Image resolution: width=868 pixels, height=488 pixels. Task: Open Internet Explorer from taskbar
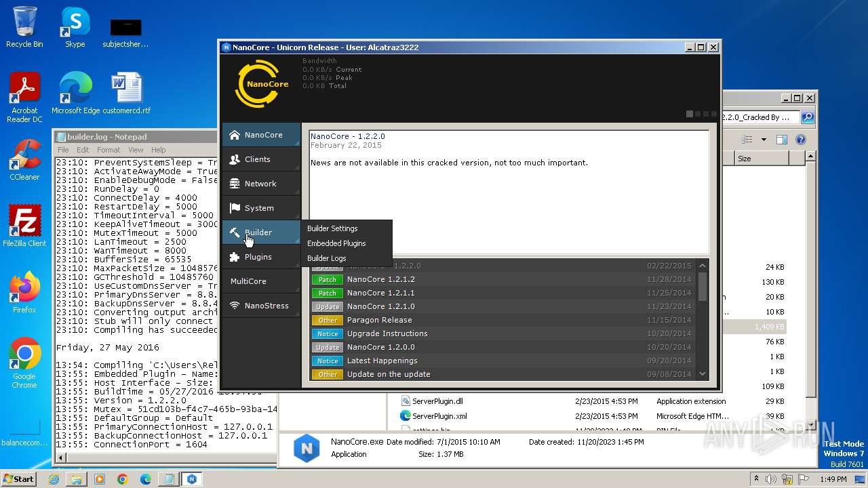pyautogui.click(x=54, y=479)
